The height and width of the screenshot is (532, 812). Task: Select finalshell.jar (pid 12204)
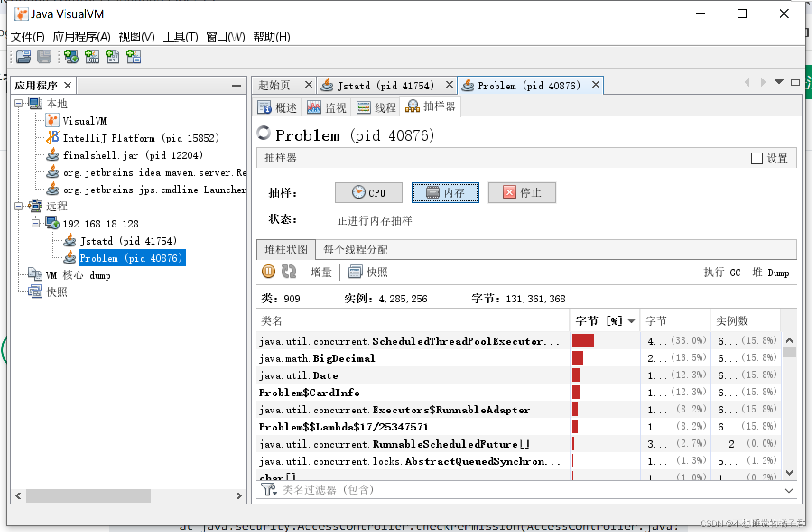[x=133, y=155]
